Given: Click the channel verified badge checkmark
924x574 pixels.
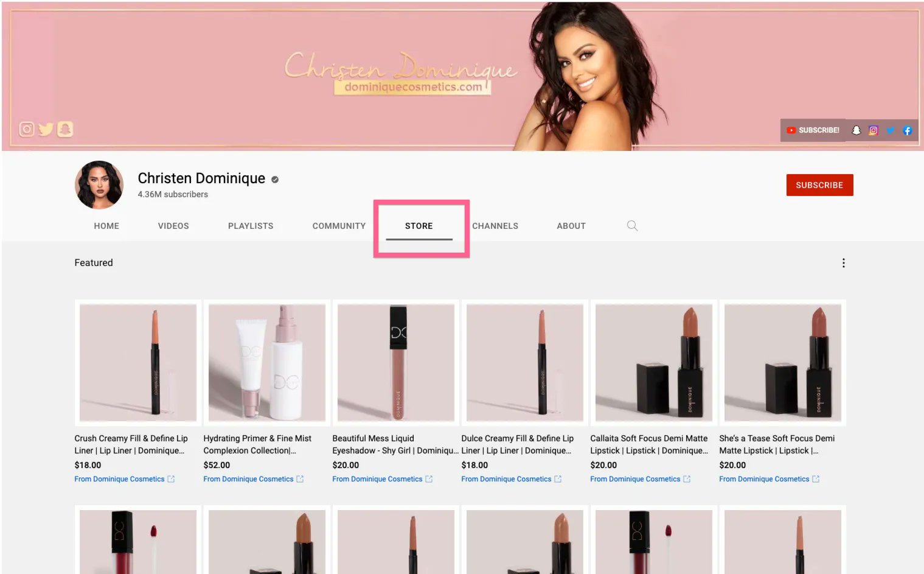Looking at the screenshot, I should click(275, 180).
